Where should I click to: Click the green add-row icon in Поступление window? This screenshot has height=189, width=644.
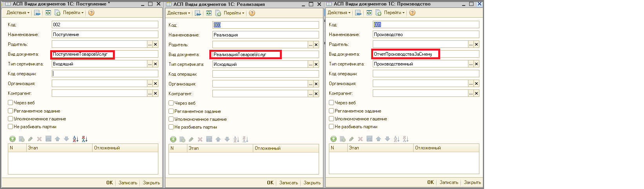13,139
